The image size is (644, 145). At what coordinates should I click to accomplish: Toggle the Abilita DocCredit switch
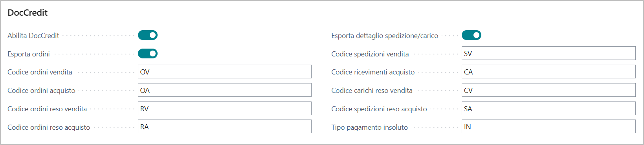pyautogui.click(x=148, y=35)
